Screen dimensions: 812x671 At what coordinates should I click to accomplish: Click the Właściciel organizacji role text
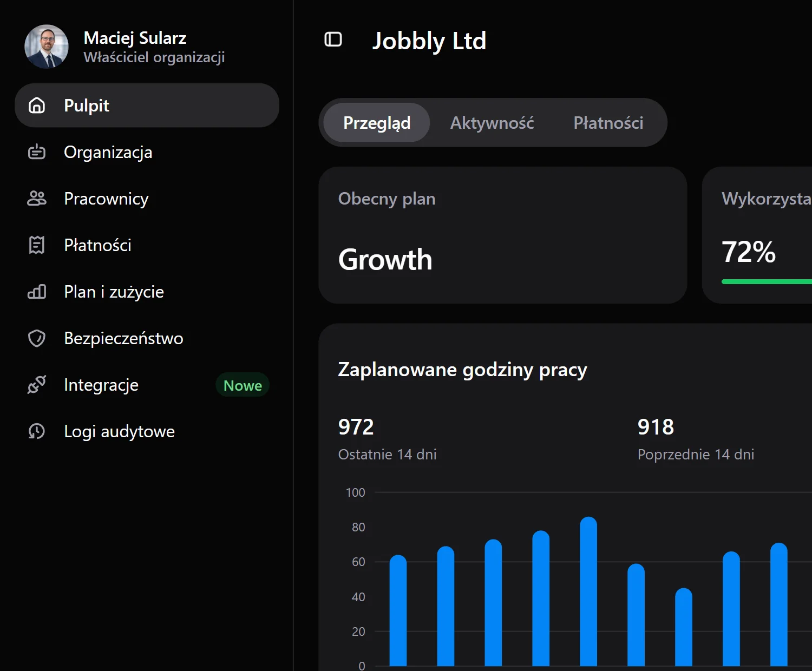pyautogui.click(x=154, y=57)
